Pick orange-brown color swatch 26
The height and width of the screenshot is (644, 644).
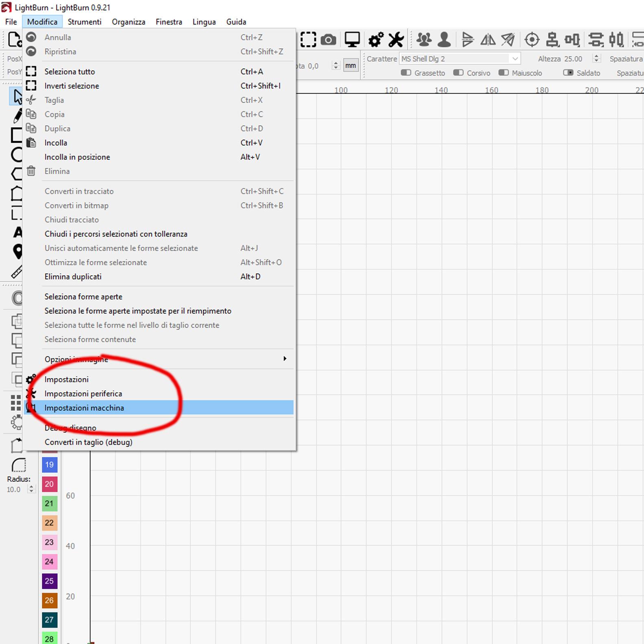[x=49, y=600]
